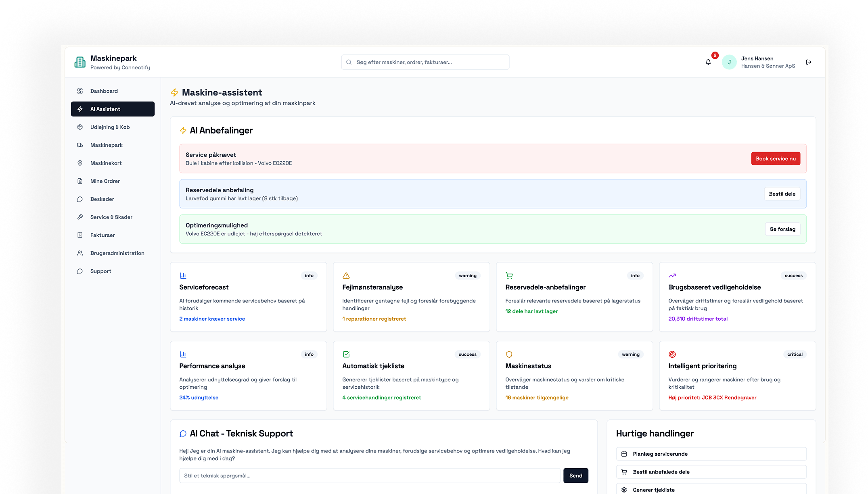Click the Maskinepark building logo icon
This screenshot has width=868, height=494.
80,62
